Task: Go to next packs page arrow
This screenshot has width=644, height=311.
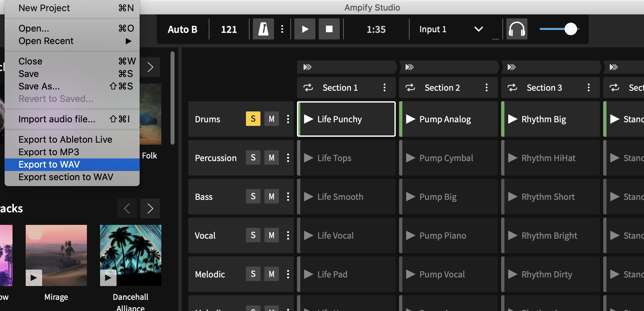Action: pyautogui.click(x=150, y=208)
